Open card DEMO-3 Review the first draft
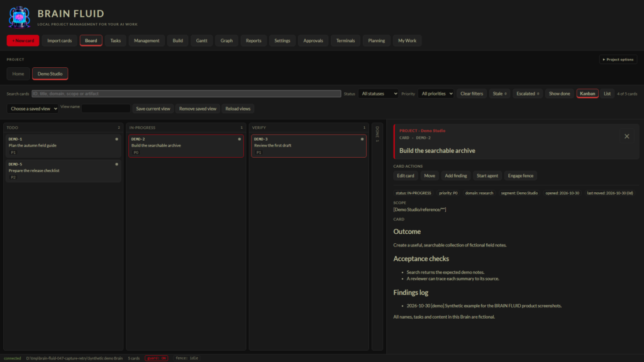 (309, 146)
